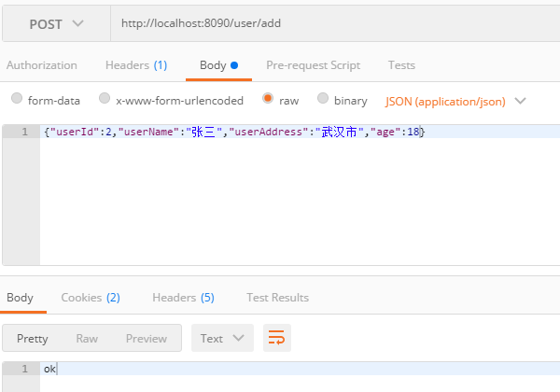
Task: Select the request Body tab
Action: (x=218, y=65)
